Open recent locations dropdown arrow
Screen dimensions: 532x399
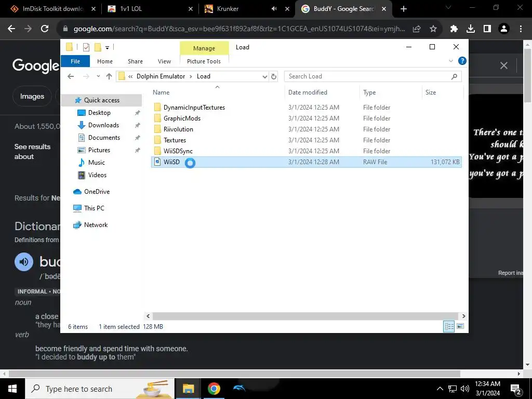(98, 76)
